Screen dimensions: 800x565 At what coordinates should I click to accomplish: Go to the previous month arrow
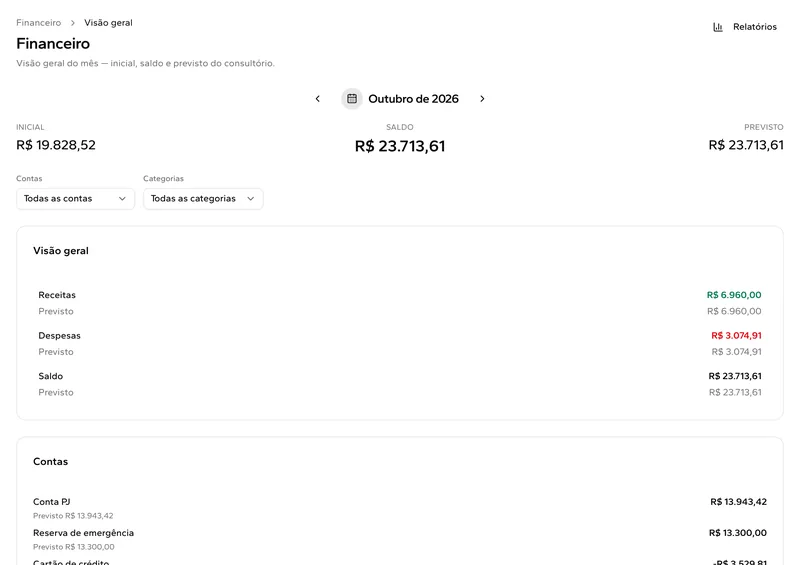pyautogui.click(x=317, y=99)
